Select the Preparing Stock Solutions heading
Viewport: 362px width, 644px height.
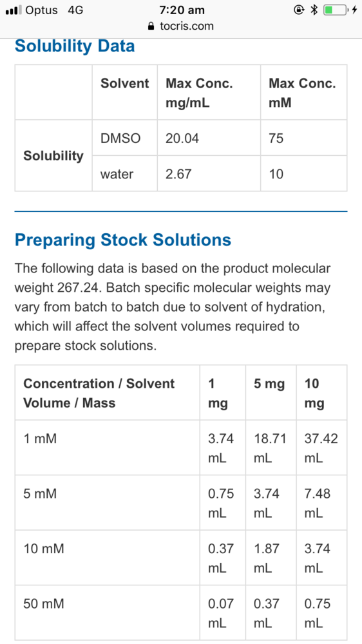click(123, 240)
